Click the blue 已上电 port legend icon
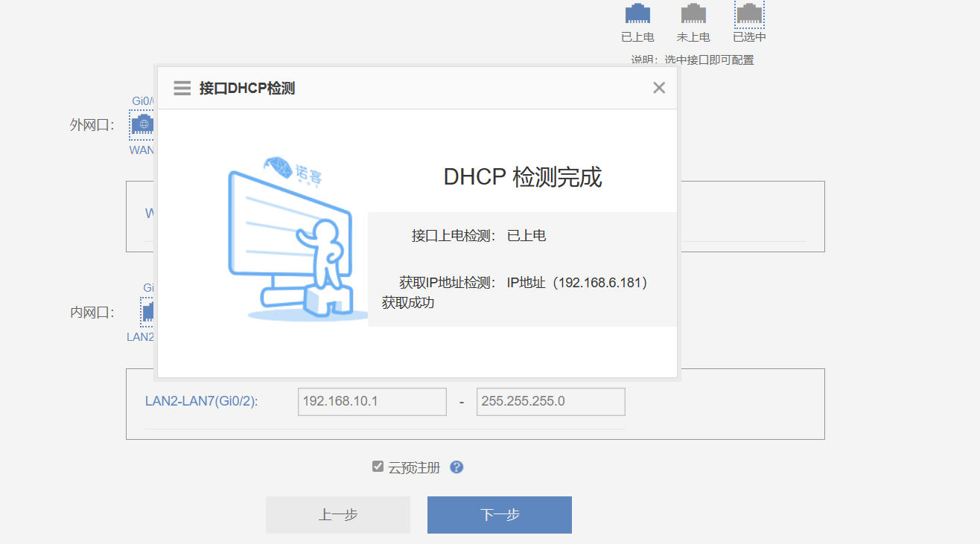The image size is (980, 544). pyautogui.click(x=637, y=14)
